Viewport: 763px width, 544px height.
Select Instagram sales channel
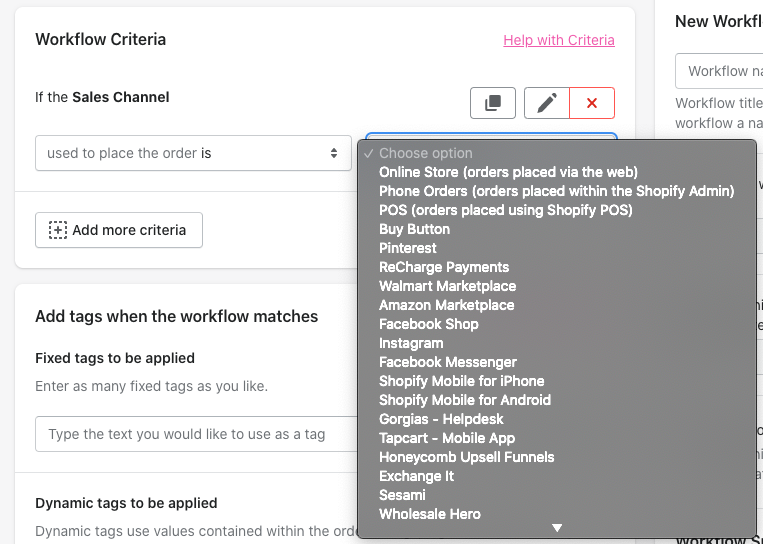pos(557,343)
